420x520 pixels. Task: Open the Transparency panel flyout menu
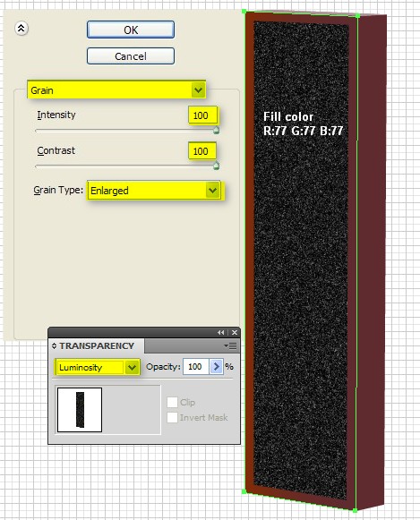tap(230, 345)
